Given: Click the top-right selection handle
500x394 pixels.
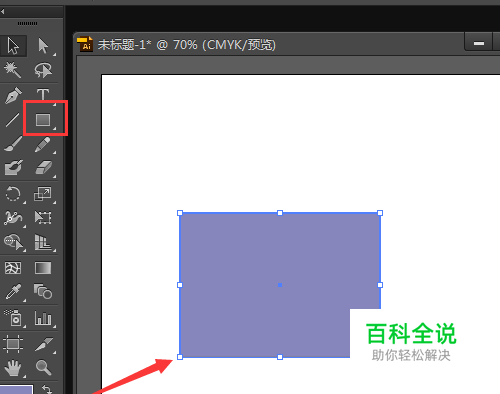Looking at the screenshot, I should pyautogui.click(x=380, y=213).
